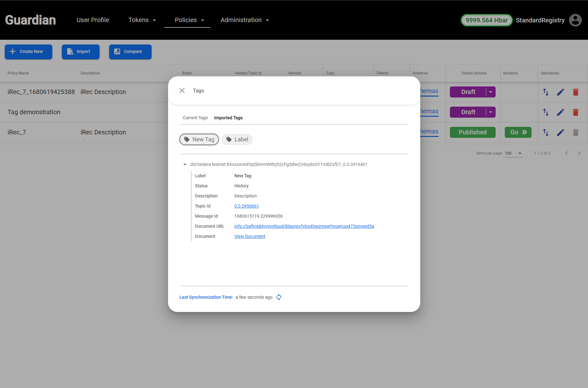Viewport: 588px width, 388px height.
Task: Click the Policy Name column header
Action: [x=18, y=73]
